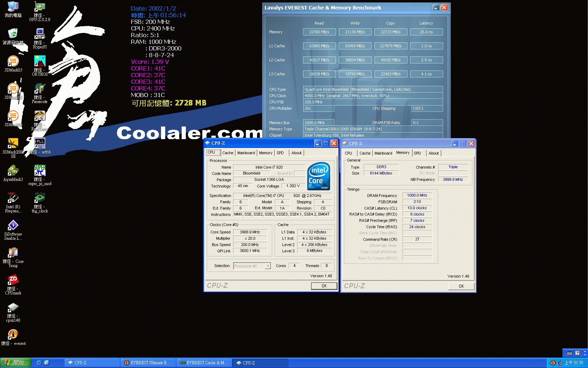Switch to EVEREST Ultimate taskbar button
The height and width of the screenshot is (368, 588).
coord(149,363)
